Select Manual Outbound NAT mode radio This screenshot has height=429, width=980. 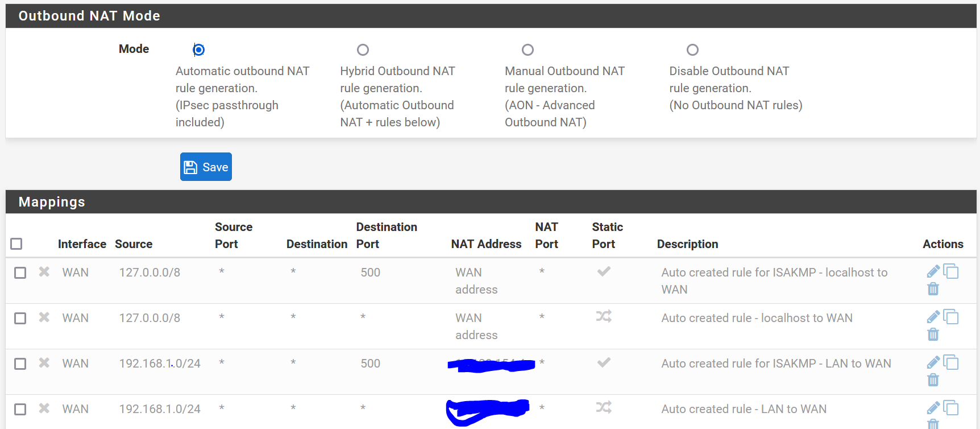[528, 49]
